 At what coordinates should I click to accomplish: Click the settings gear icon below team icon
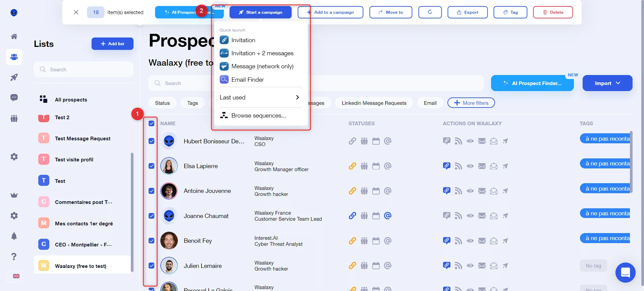pyautogui.click(x=14, y=157)
